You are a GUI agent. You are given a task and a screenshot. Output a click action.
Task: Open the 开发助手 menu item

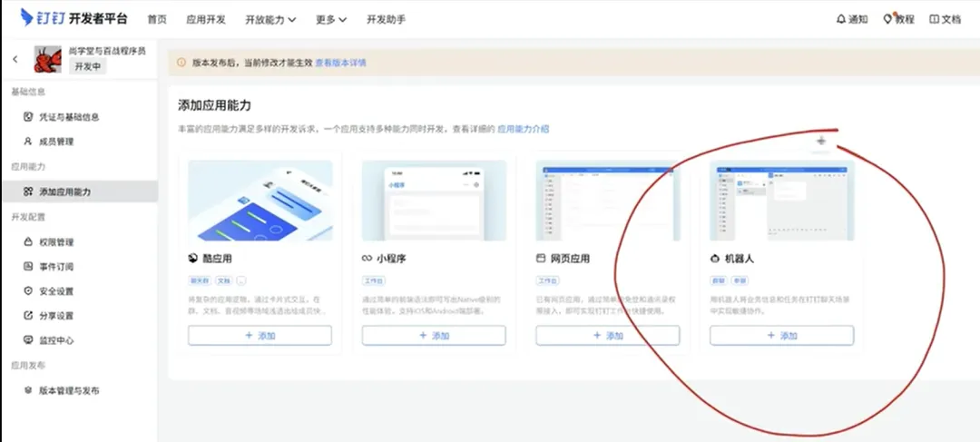tap(386, 19)
